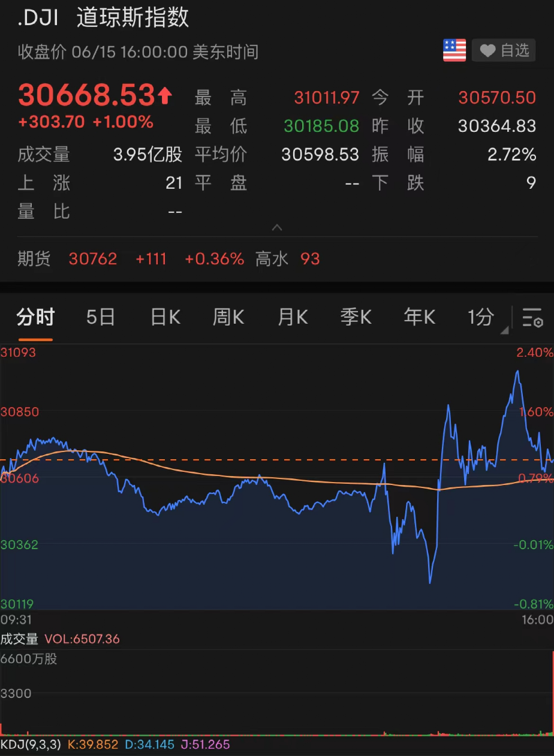Select the 年K yearly chart tab
This screenshot has width=554, height=756.
(x=419, y=318)
